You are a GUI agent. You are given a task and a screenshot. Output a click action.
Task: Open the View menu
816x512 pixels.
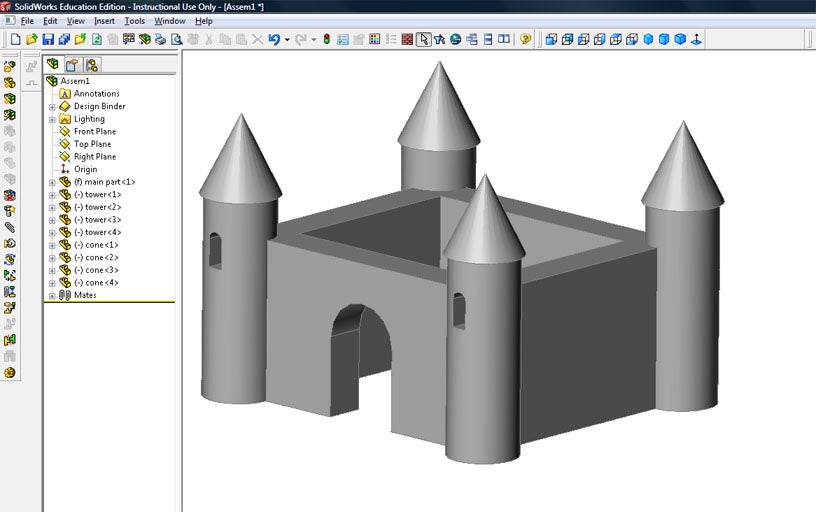click(x=75, y=21)
